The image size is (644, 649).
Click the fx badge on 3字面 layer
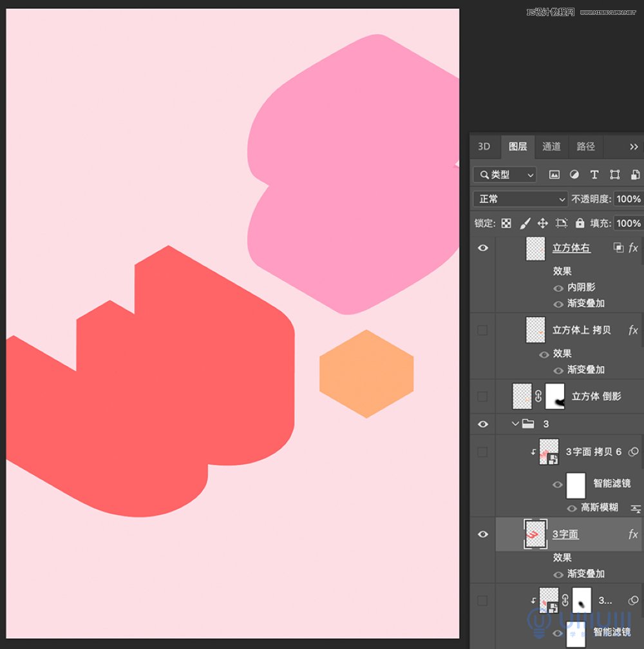click(x=633, y=534)
